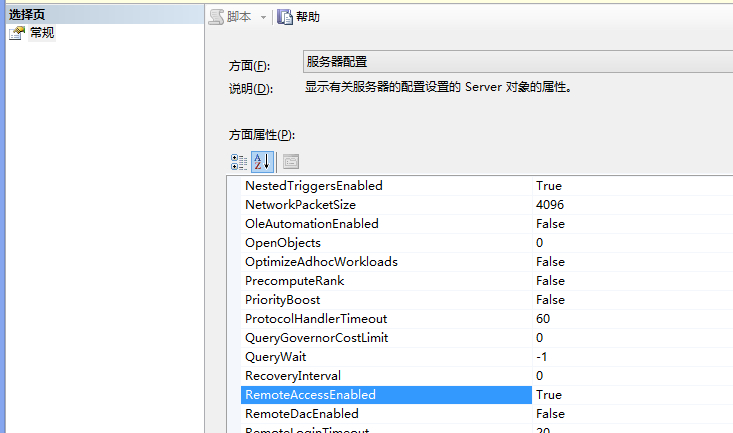
Task: Click the 帮助 text label
Action: click(308, 17)
